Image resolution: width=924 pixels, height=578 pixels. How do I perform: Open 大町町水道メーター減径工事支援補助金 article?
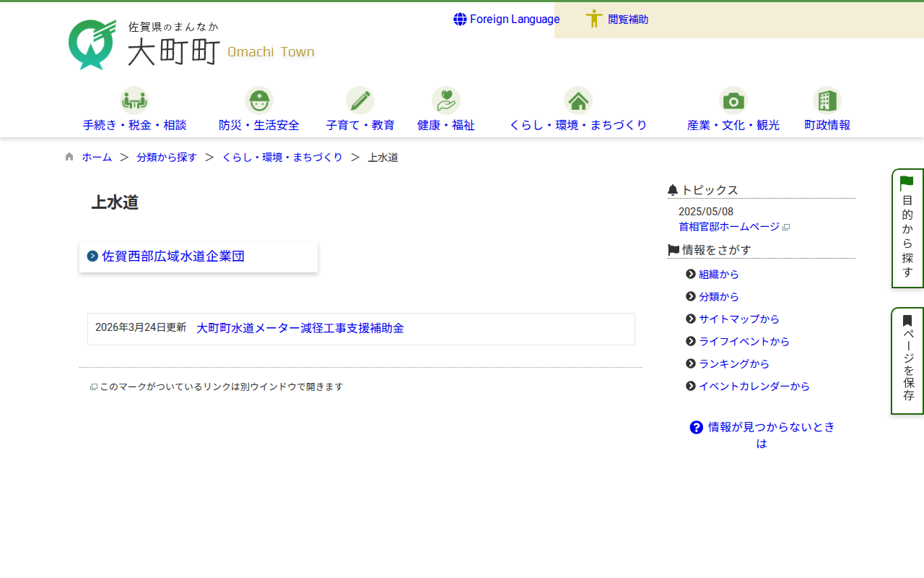pos(300,328)
